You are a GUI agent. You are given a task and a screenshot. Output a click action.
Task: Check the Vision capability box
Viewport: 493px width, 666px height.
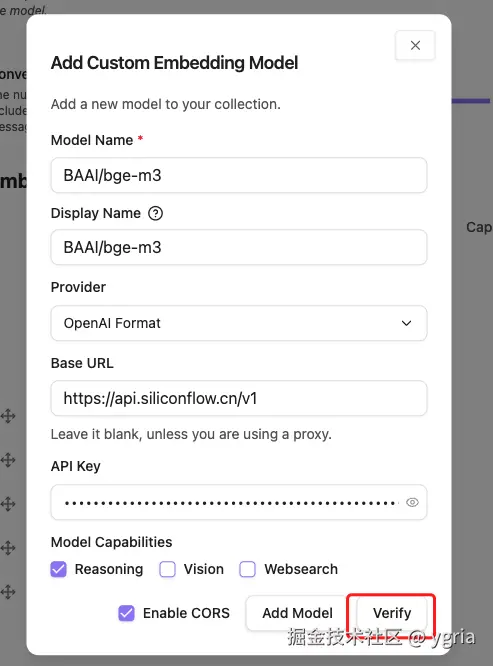coord(167,569)
